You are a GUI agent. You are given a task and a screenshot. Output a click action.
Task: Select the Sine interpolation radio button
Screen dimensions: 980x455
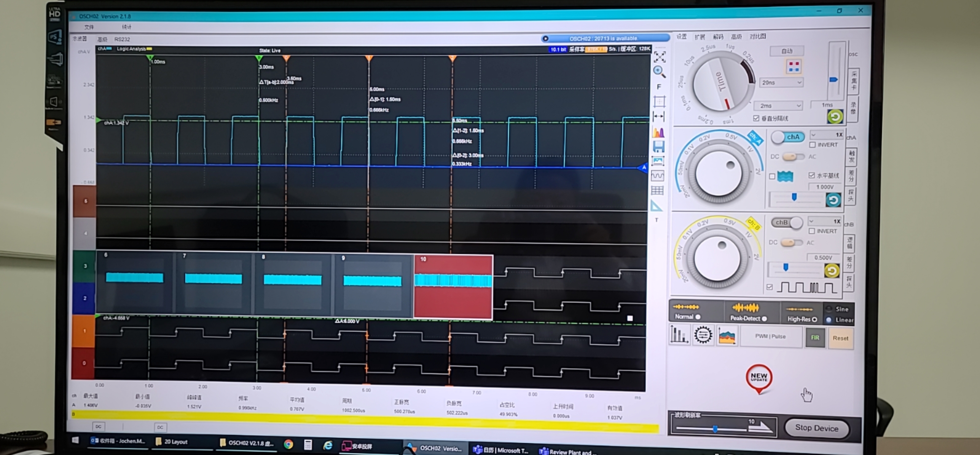829,309
